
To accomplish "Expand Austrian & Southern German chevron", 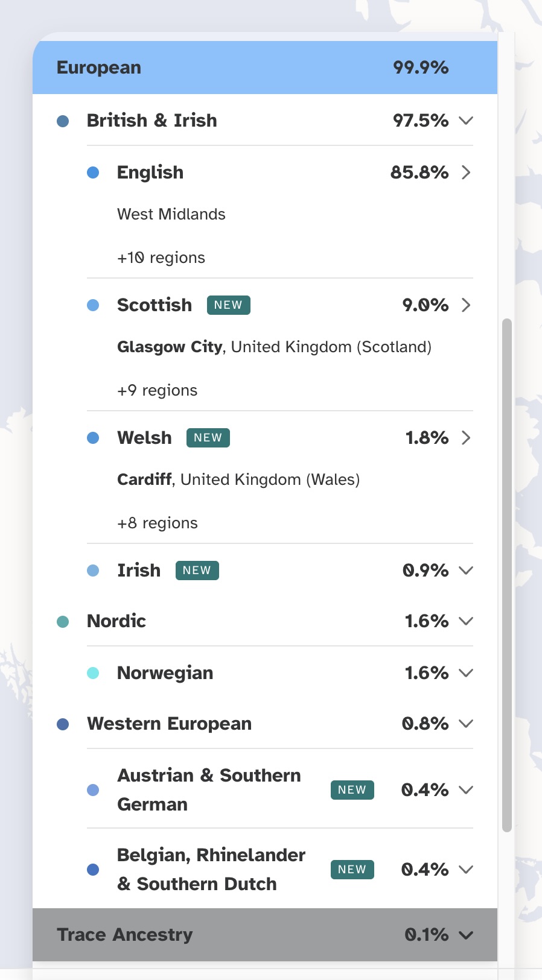I will [465, 790].
